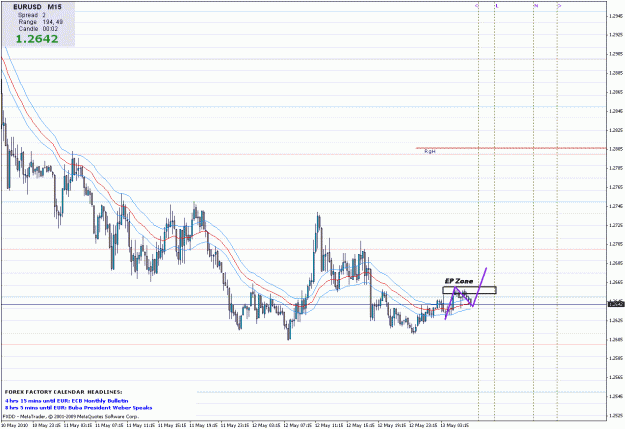625x429 pixels.
Task: Click the 12 May 03:15 time label
Action: [266, 425]
